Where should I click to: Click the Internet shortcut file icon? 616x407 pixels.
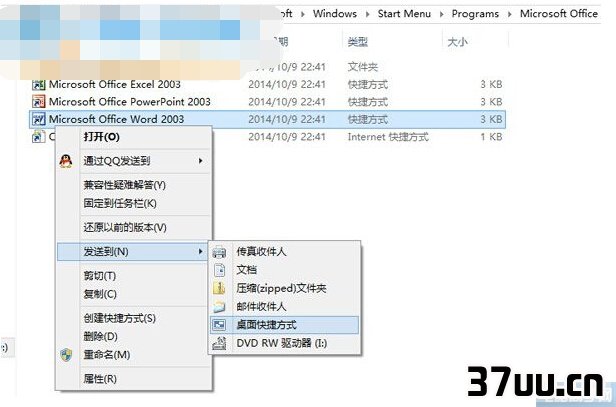tap(38, 137)
